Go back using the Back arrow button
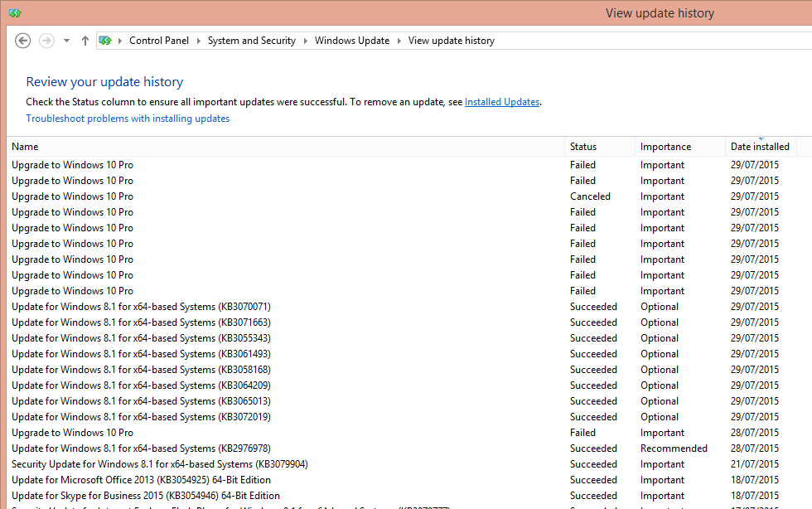This screenshot has width=812, height=509. point(23,41)
